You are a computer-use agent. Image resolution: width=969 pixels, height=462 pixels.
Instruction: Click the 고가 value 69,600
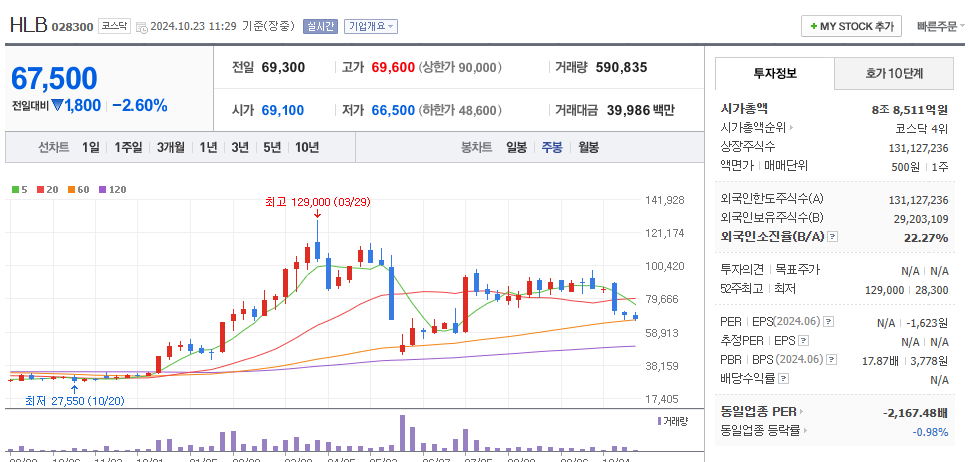point(393,67)
